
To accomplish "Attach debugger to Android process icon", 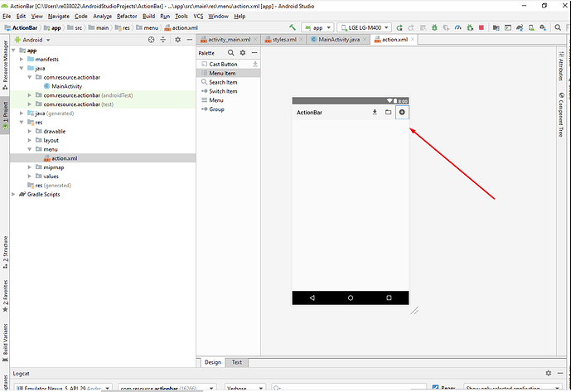I will point(470,27).
